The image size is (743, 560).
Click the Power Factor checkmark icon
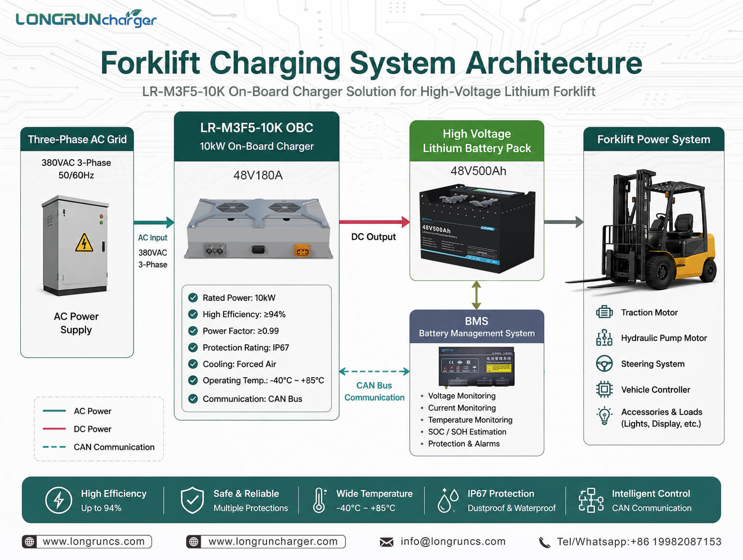point(193,331)
